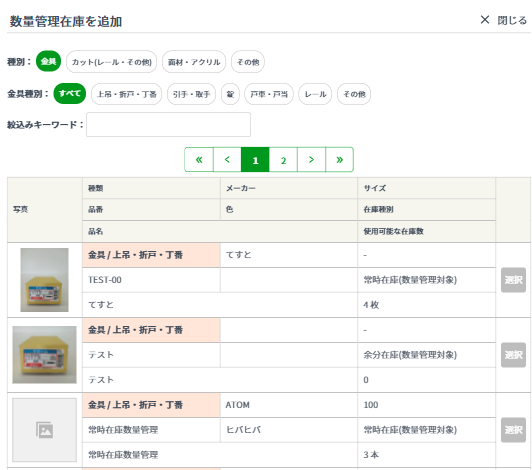Select 面材・アクリル type filter

click(x=194, y=62)
